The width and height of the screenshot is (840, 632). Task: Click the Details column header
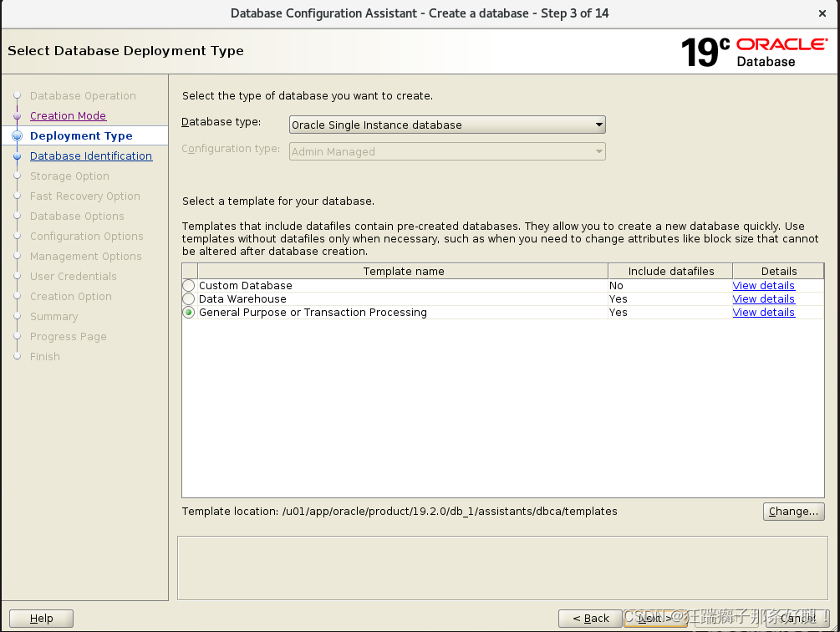(778, 271)
